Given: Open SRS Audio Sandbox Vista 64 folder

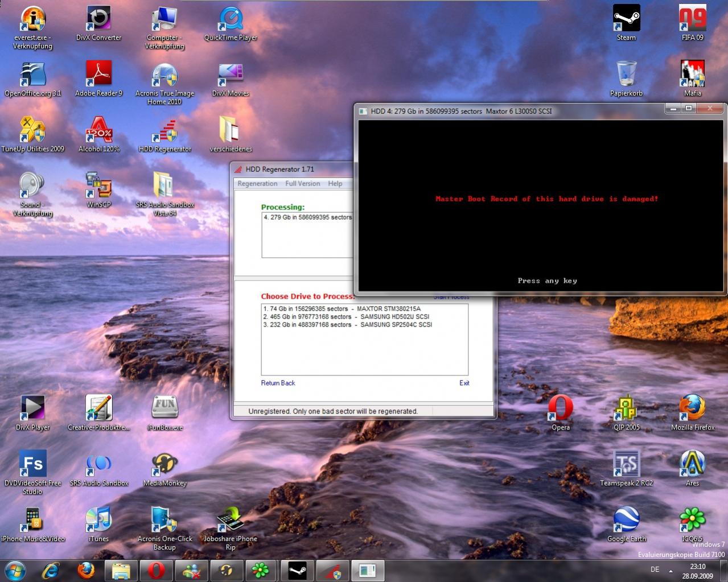Looking at the screenshot, I should tap(164, 185).
